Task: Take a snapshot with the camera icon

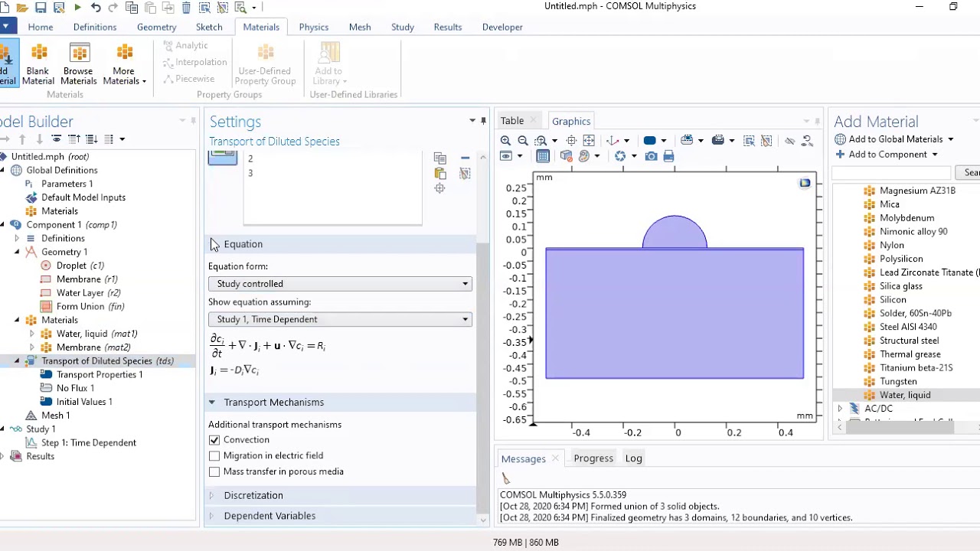Action: click(651, 156)
